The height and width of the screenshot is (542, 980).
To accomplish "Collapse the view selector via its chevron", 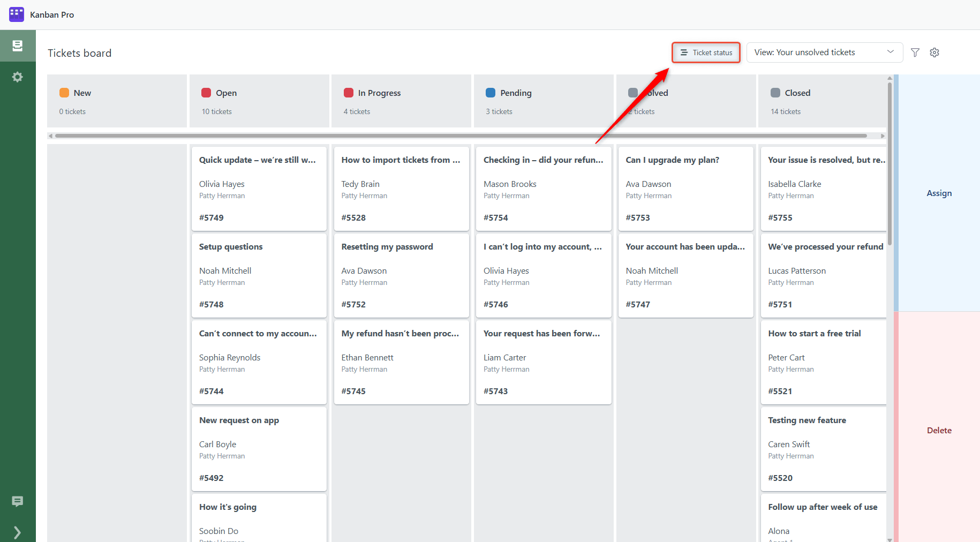I will [890, 52].
